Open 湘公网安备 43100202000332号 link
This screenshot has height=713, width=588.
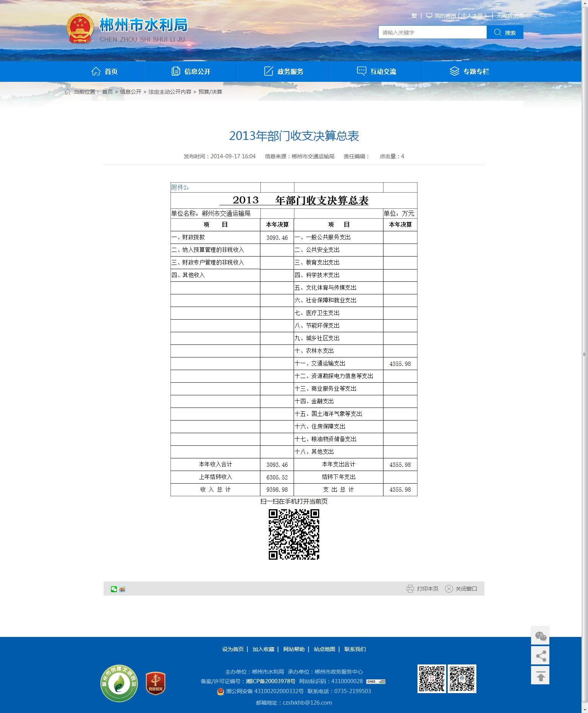click(x=265, y=691)
